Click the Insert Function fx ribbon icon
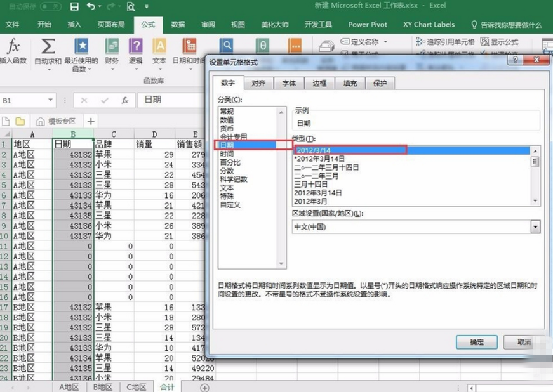Image resolution: width=553 pixels, height=392 pixels. 13,48
